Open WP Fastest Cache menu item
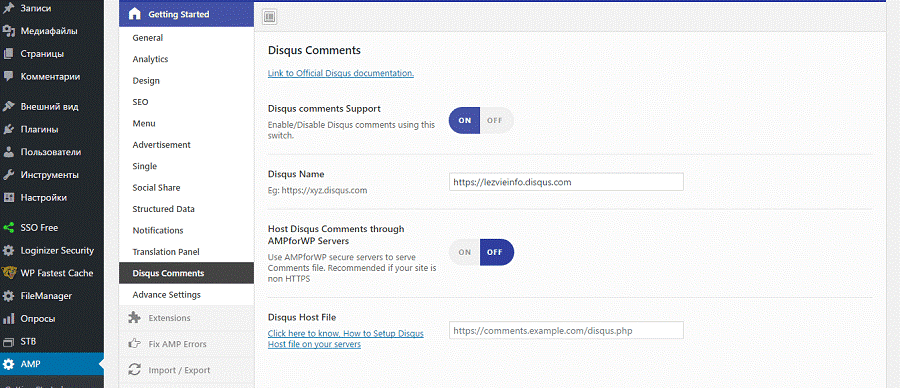Image resolution: width=900 pixels, height=388 pixels. [x=52, y=273]
